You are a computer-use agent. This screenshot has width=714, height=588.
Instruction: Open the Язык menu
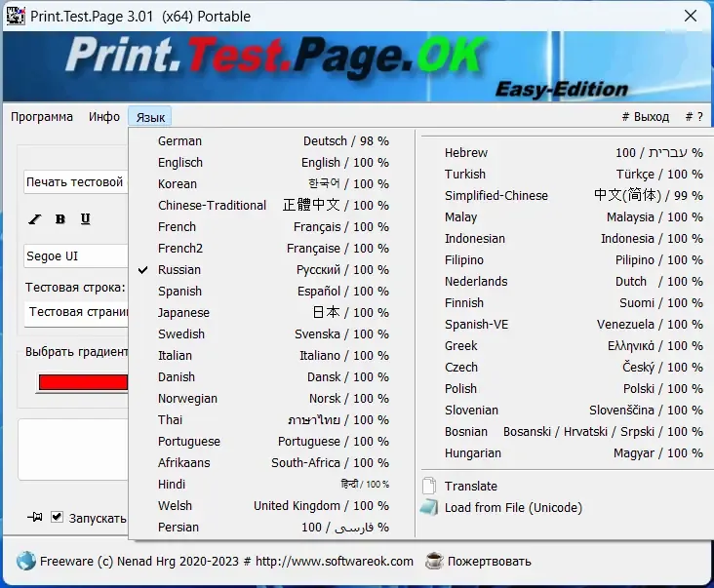pos(150,117)
